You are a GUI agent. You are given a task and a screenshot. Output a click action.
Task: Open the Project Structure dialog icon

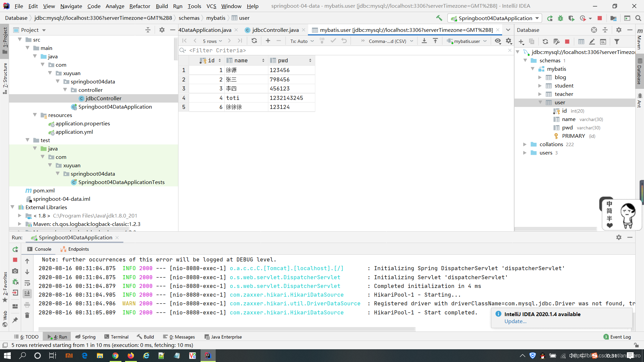[613, 18]
